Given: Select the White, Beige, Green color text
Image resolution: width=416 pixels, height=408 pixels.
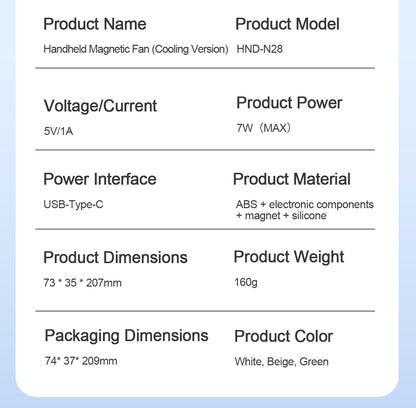Looking at the screenshot, I should point(281,361).
